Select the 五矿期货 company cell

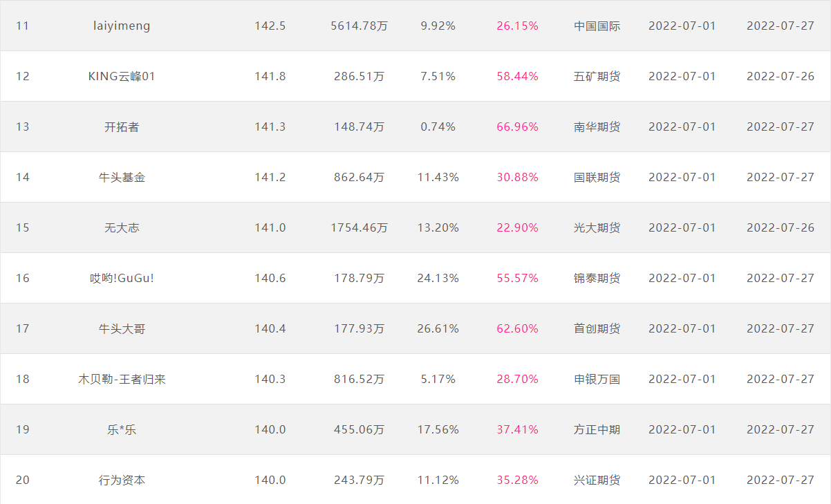click(597, 77)
